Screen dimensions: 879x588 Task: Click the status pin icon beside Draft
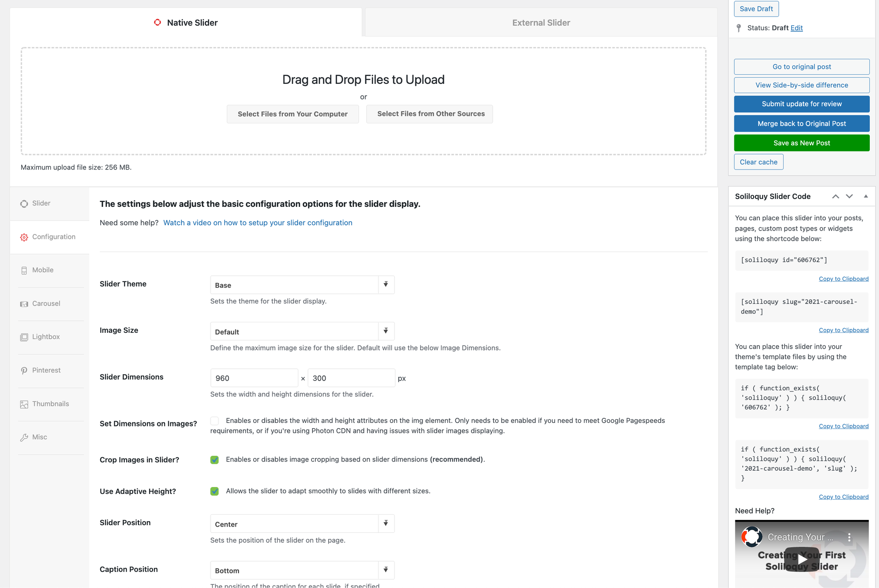pyautogui.click(x=739, y=28)
